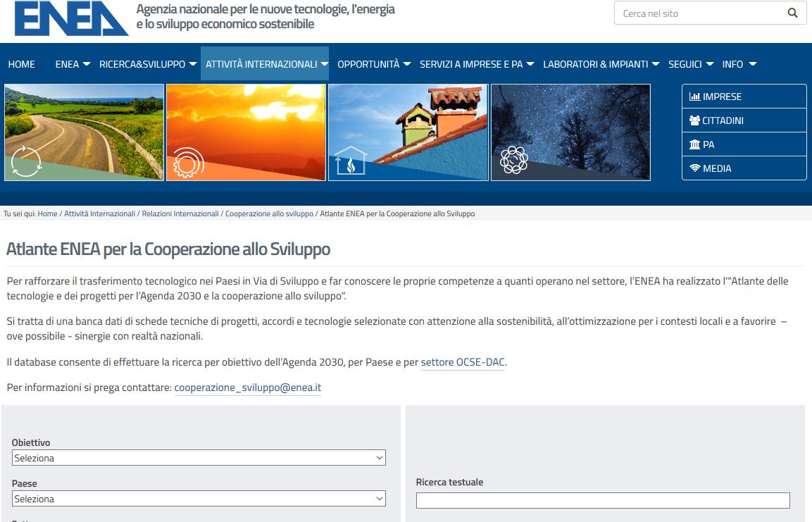Click the arrow next to INFO
The width and height of the screenshot is (812, 522).
(x=753, y=64)
